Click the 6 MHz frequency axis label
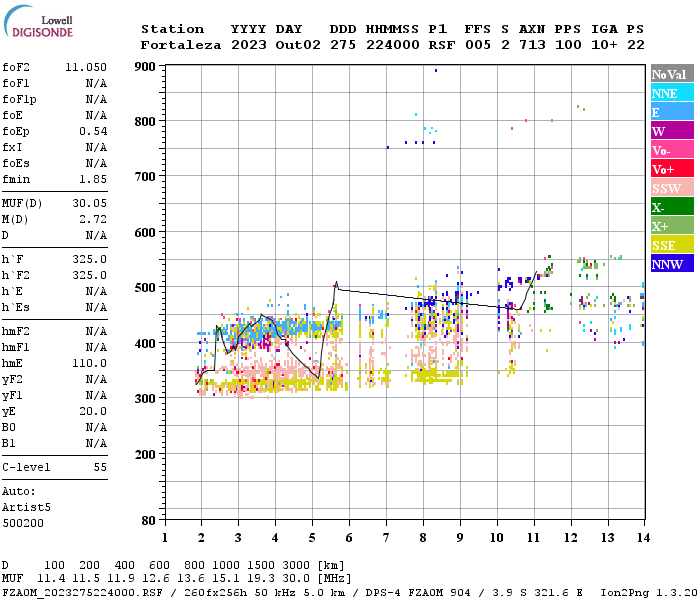The height and width of the screenshot is (600, 700). point(349,538)
